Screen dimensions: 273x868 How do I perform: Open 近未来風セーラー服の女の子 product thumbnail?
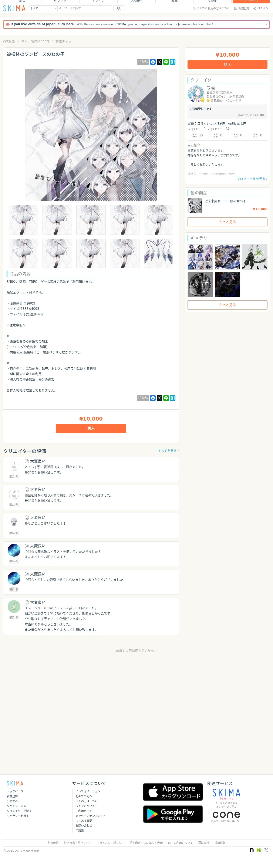tap(195, 206)
